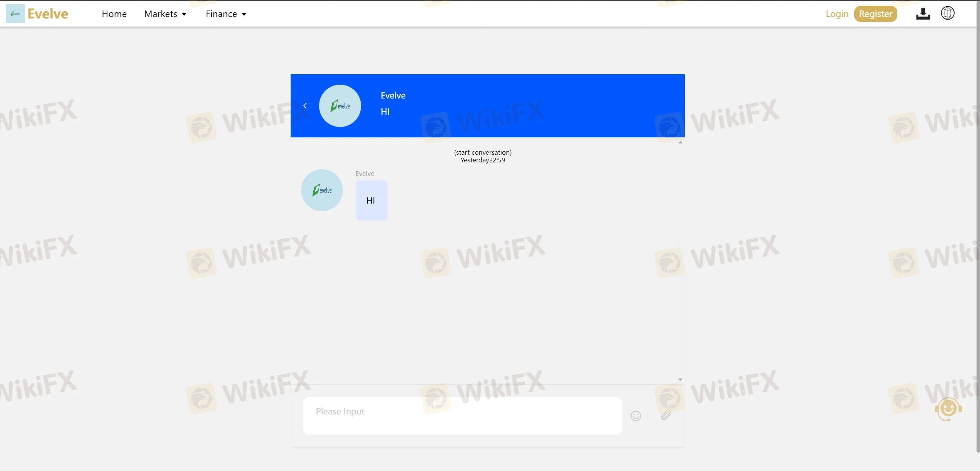980x471 pixels.
Task: Click the chat message input field
Action: [463, 416]
